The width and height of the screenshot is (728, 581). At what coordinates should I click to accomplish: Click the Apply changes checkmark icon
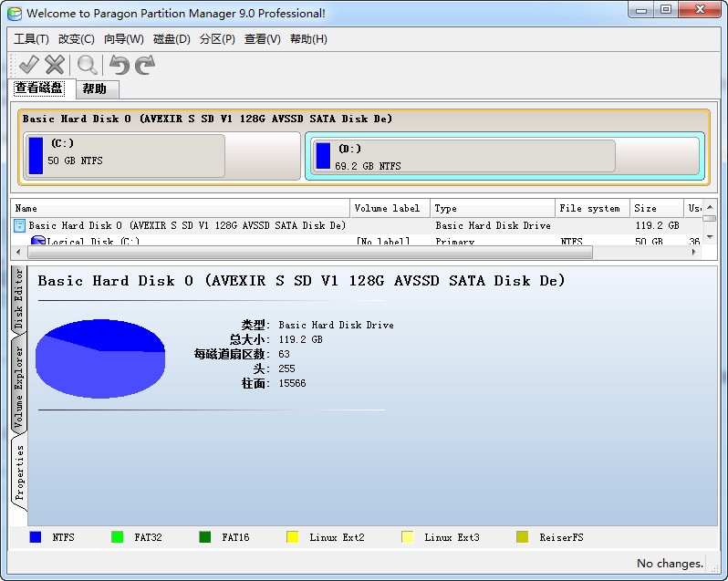[29, 65]
